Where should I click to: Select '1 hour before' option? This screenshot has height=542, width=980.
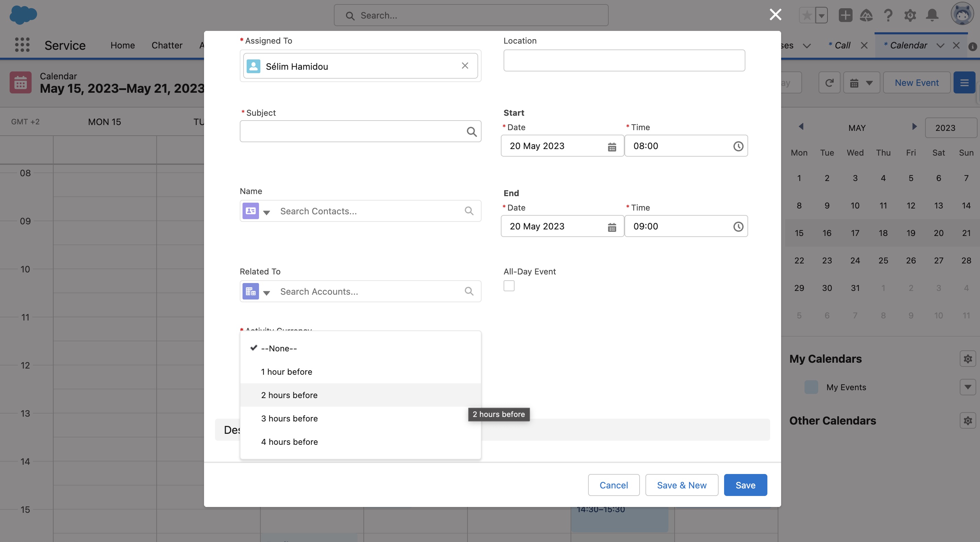tap(360, 372)
